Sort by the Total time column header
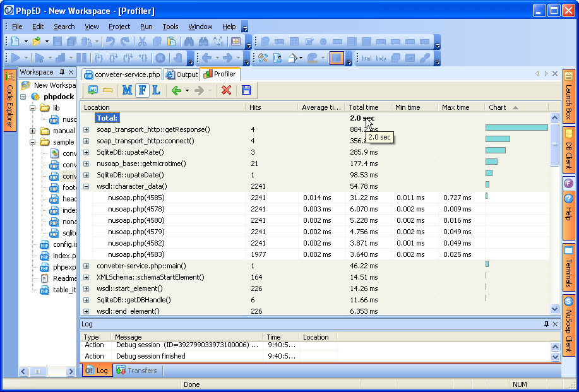Viewport: 579px width, 392px height. pos(367,107)
